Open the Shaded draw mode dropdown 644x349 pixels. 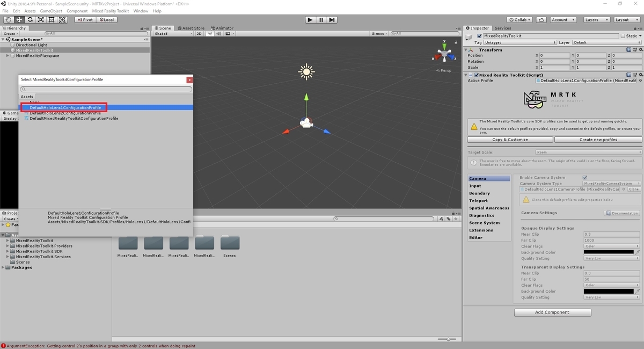point(173,34)
